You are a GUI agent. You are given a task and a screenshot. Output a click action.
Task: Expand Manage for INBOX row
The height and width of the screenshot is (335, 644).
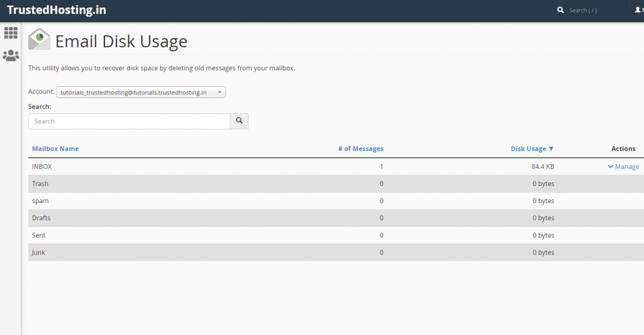point(623,167)
